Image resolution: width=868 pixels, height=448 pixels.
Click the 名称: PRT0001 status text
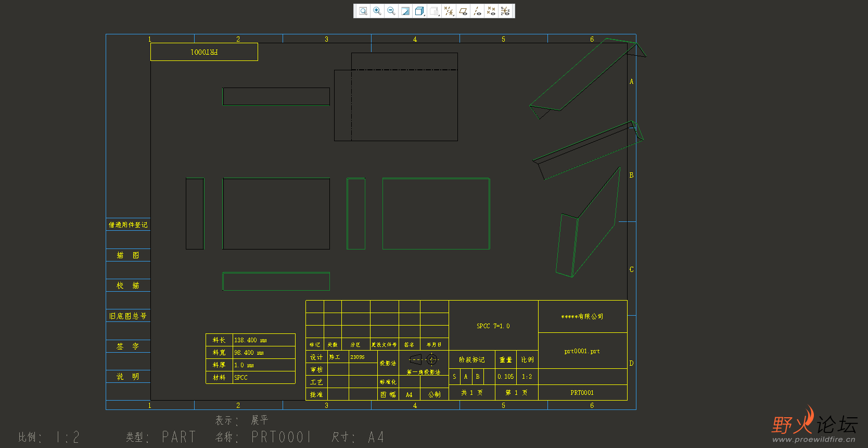[263, 437]
